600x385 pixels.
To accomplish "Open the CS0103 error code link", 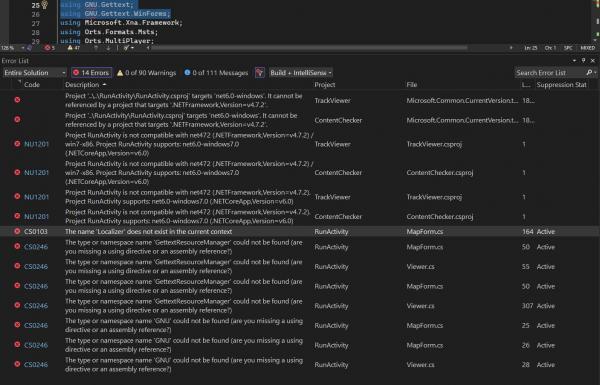I will (x=36, y=232).
